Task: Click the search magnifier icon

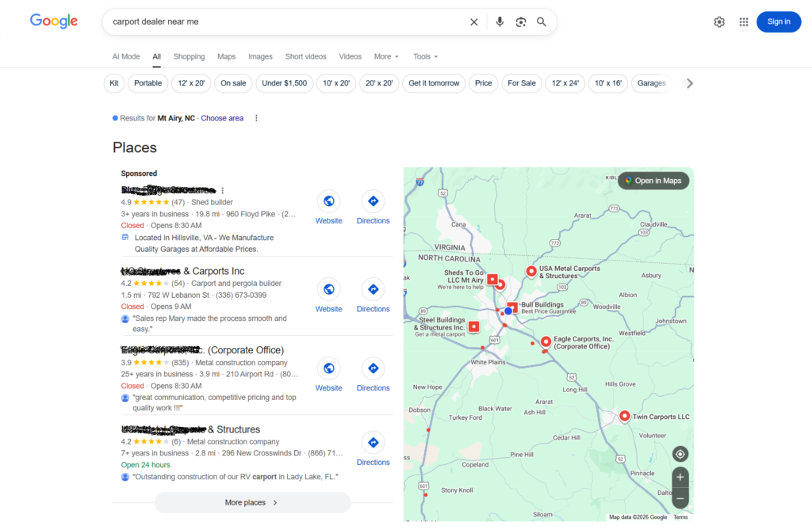Action: [x=542, y=21]
